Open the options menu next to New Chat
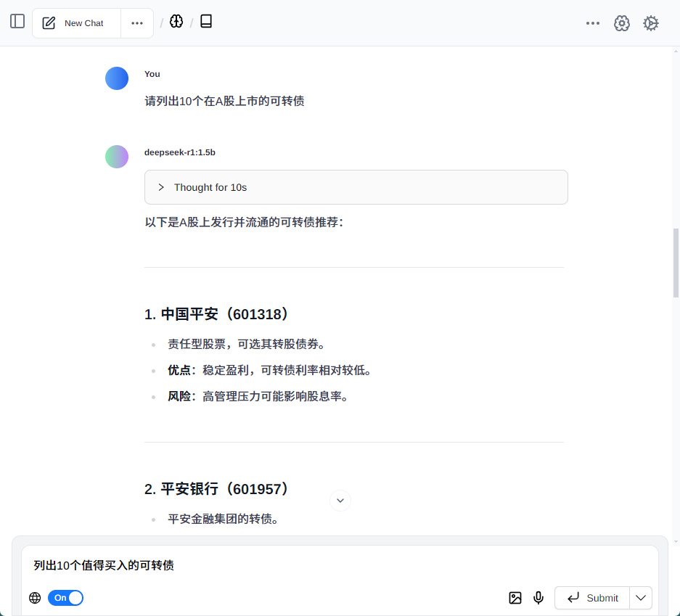Viewport: 680px width, 616px height. pos(137,23)
